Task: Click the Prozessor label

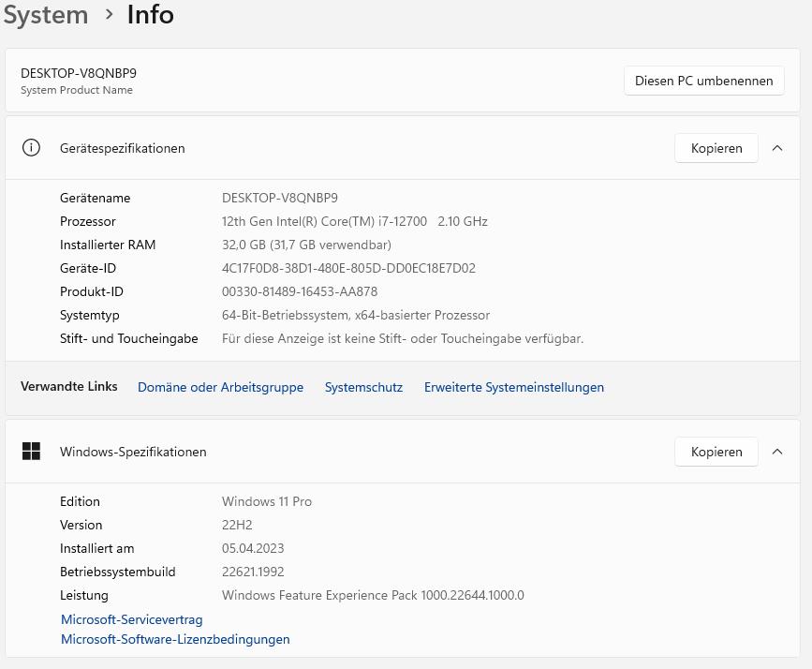Action: point(87,221)
